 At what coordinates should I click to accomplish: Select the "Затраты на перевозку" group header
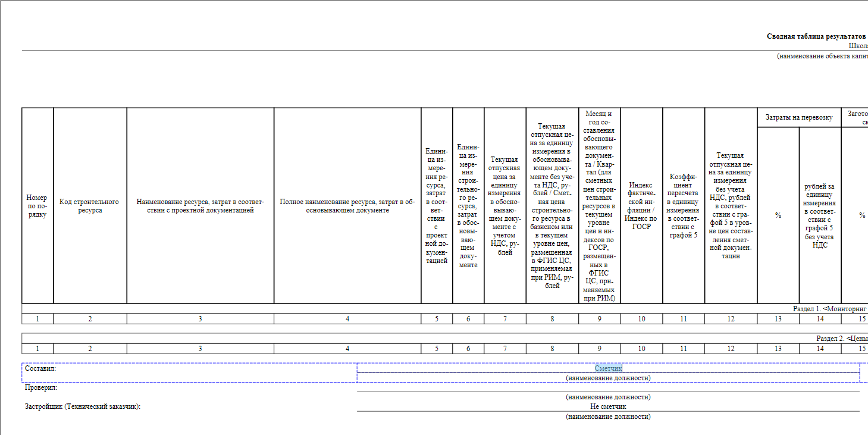(x=798, y=118)
